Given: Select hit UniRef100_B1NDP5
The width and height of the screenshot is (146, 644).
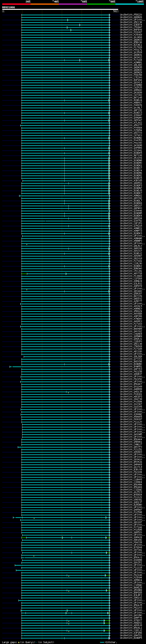Looking at the screenshot, I should tap(131, 638).
